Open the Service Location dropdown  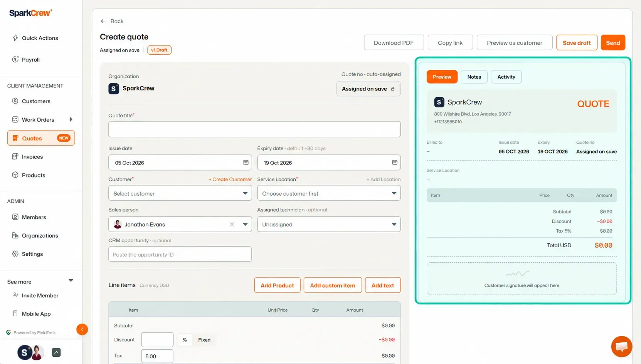point(329,193)
